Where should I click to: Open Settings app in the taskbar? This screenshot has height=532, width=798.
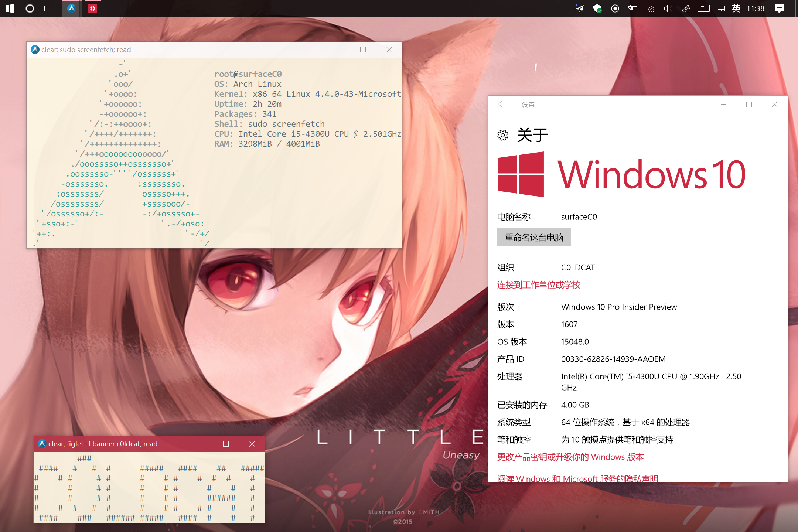point(93,8)
